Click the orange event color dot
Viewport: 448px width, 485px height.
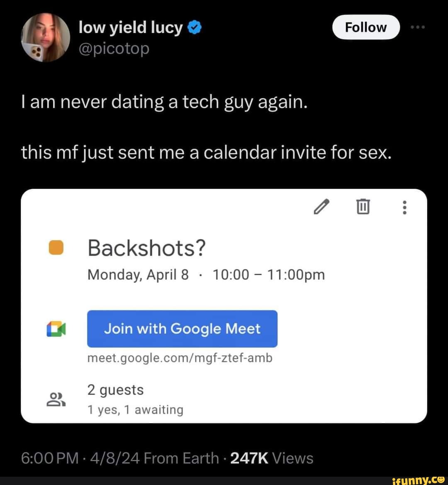(x=55, y=247)
